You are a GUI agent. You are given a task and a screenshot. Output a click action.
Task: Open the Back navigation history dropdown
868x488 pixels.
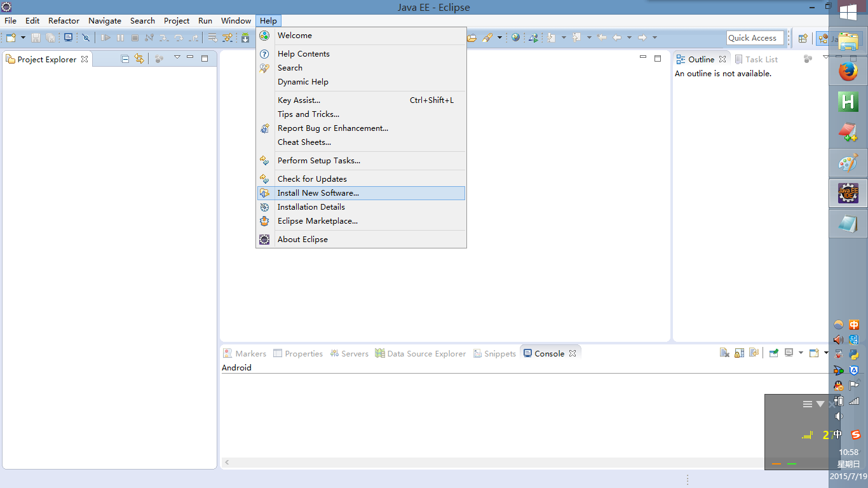629,37
